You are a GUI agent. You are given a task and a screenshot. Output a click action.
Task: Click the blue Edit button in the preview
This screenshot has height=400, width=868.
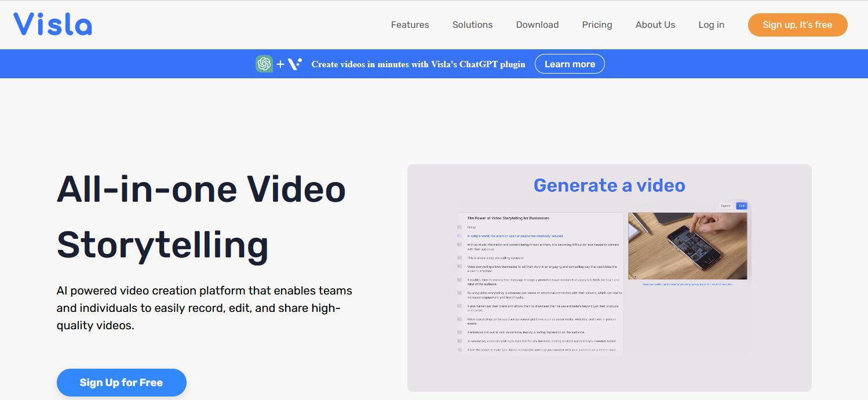coord(741,206)
